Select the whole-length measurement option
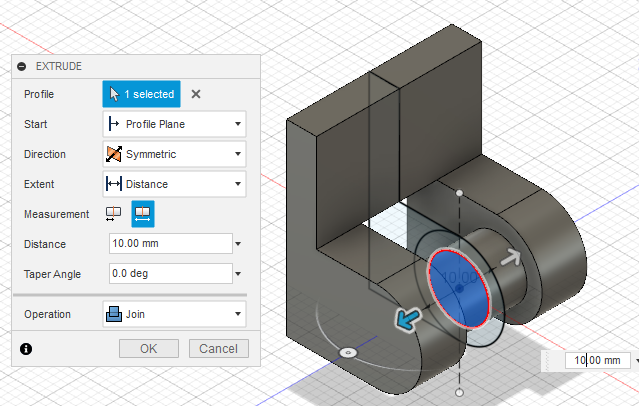 point(143,214)
